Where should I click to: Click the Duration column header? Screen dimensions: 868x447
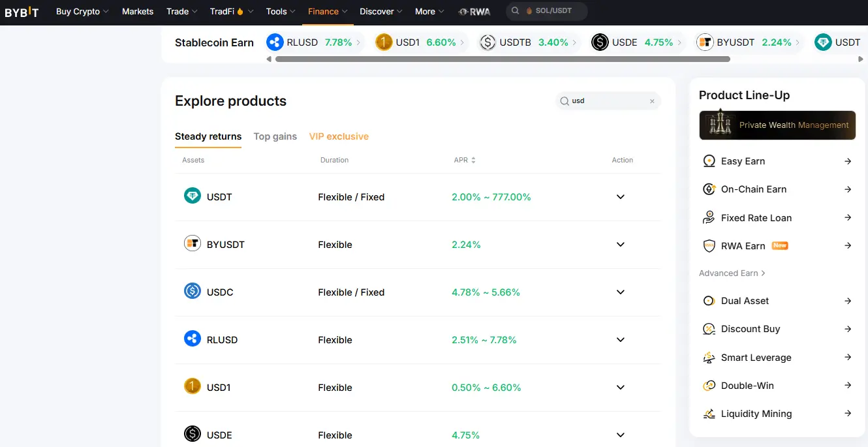click(x=334, y=160)
